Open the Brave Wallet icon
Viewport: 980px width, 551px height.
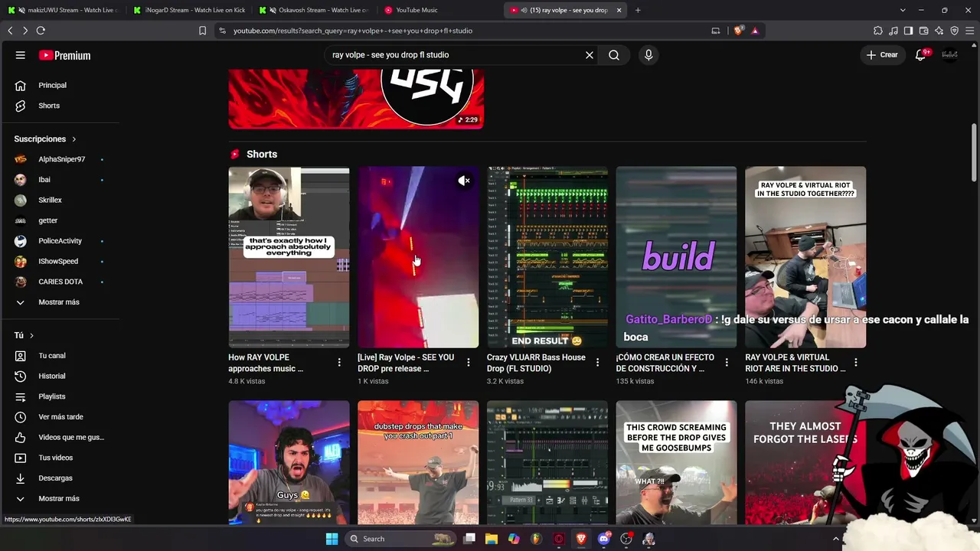point(923,31)
